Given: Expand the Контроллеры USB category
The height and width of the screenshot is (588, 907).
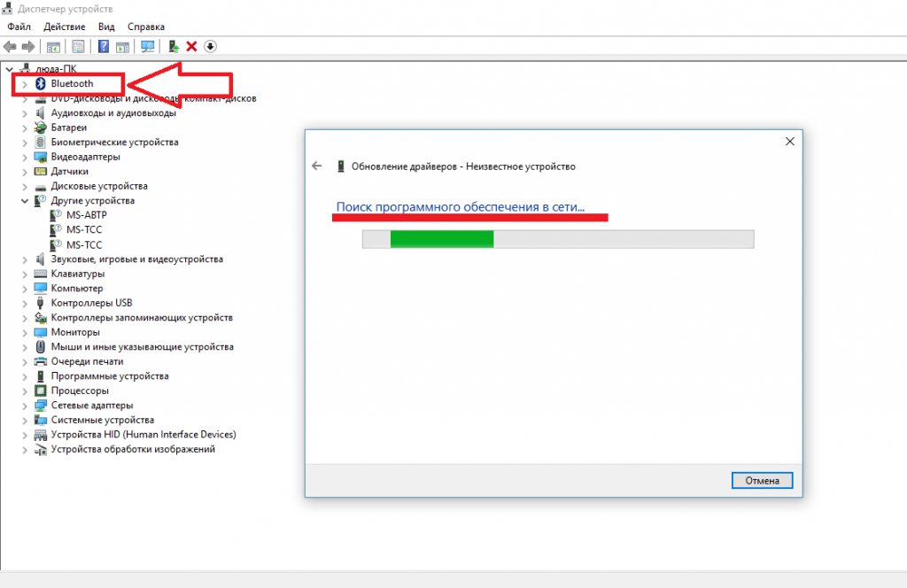Looking at the screenshot, I should click(25, 303).
